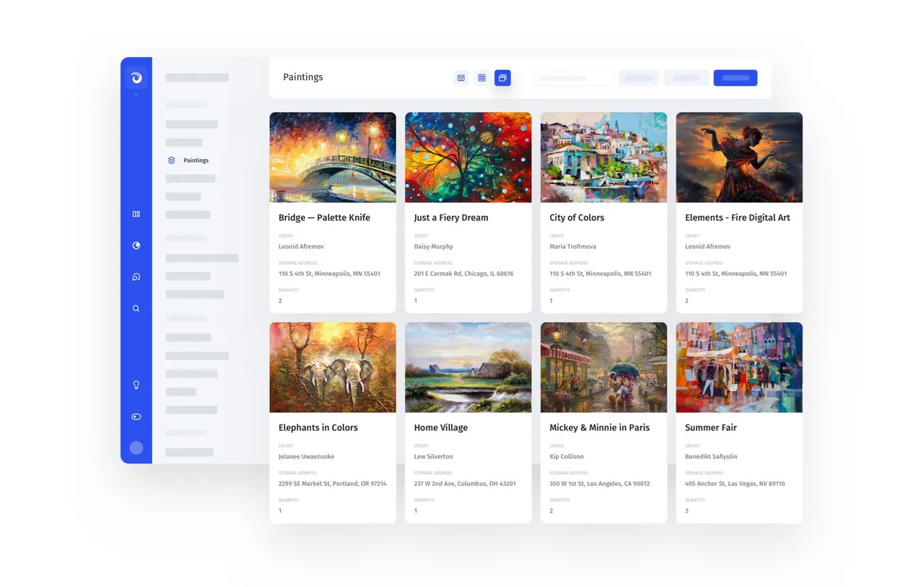Click the app logo in the blue sidebar
The image size is (924, 587).
tap(136, 77)
